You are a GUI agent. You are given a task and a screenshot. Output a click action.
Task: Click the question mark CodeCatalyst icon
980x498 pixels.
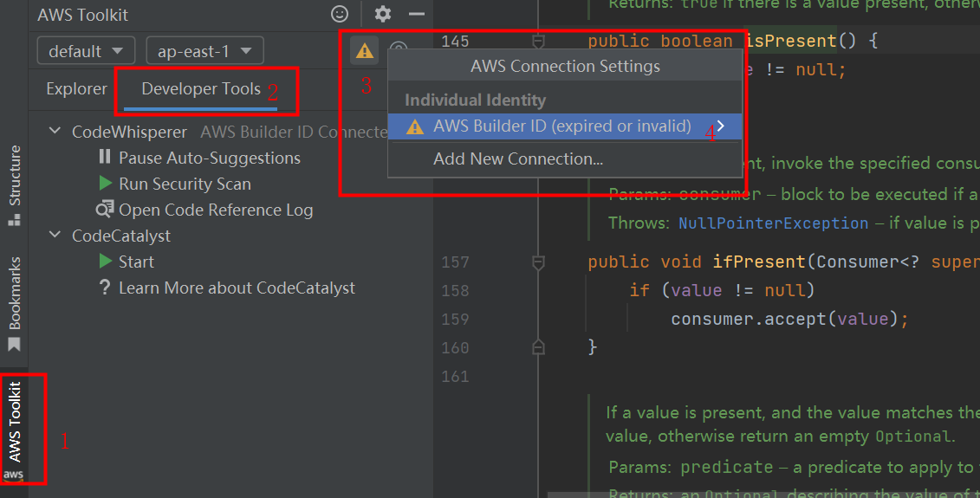pyautogui.click(x=105, y=287)
